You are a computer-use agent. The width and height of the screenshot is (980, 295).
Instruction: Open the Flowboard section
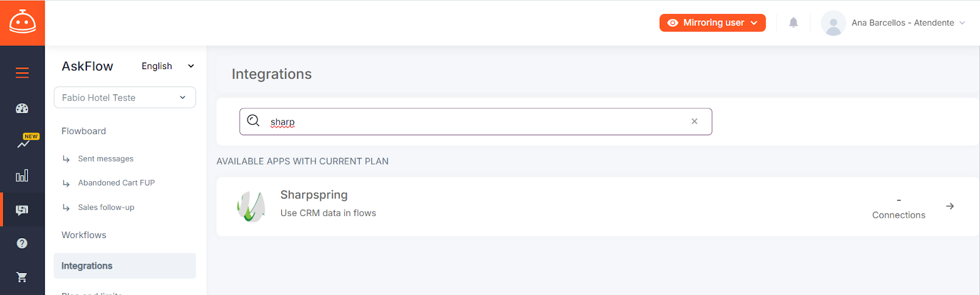point(84,131)
